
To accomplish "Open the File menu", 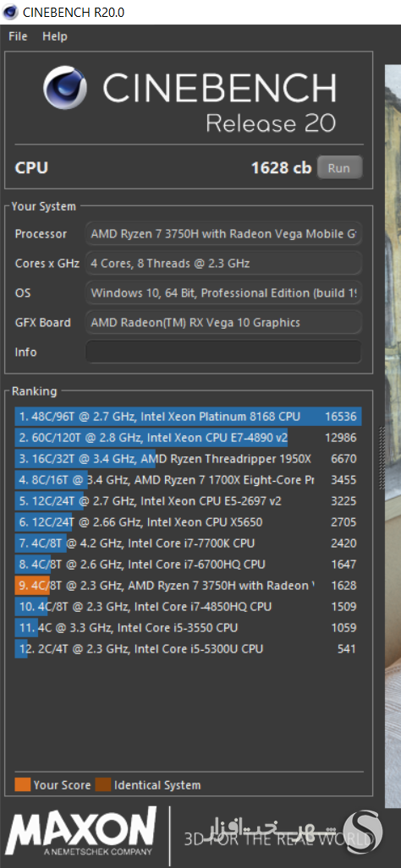I will click(x=18, y=36).
